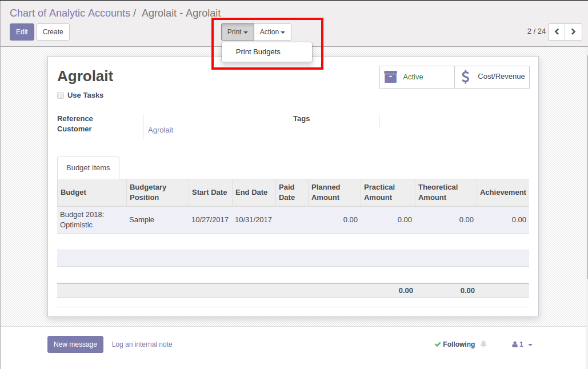Screen dimensions: 588x369
Task: Click the green Following checkmark
Action: 437,344
